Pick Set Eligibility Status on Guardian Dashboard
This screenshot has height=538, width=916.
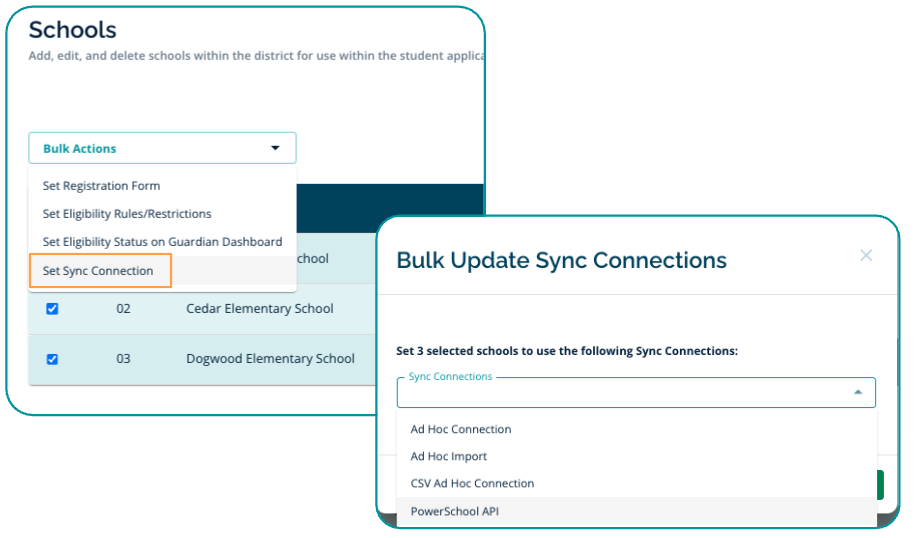coord(162,242)
